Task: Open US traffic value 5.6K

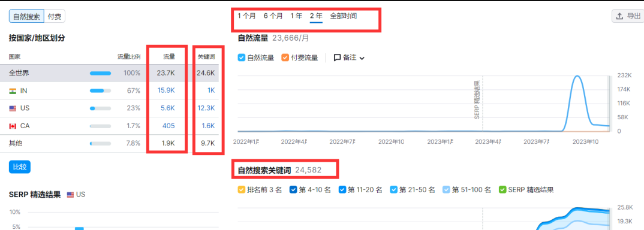Action: click(167, 108)
